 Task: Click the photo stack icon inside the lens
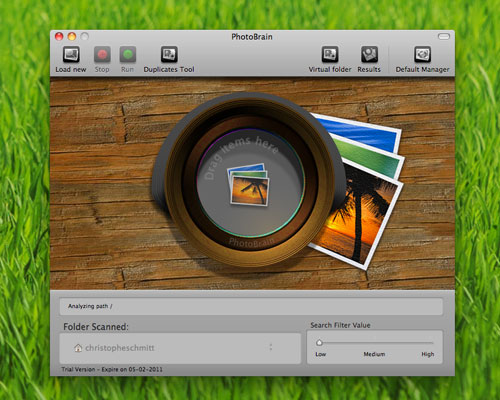pos(249,184)
